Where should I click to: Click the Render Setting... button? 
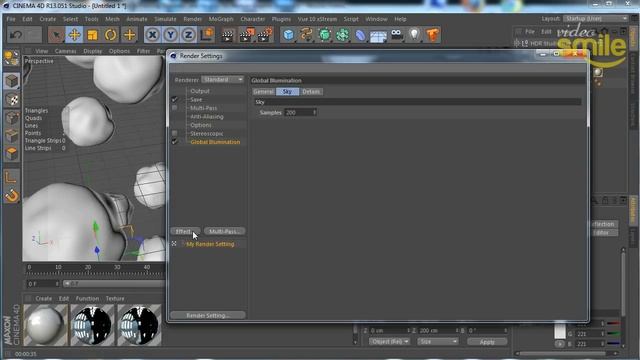pos(208,316)
